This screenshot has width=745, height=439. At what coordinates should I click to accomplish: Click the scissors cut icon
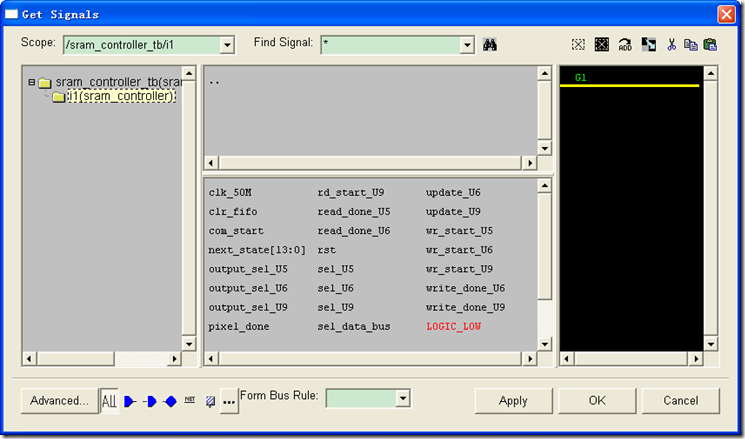pyautogui.click(x=671, y=45)
